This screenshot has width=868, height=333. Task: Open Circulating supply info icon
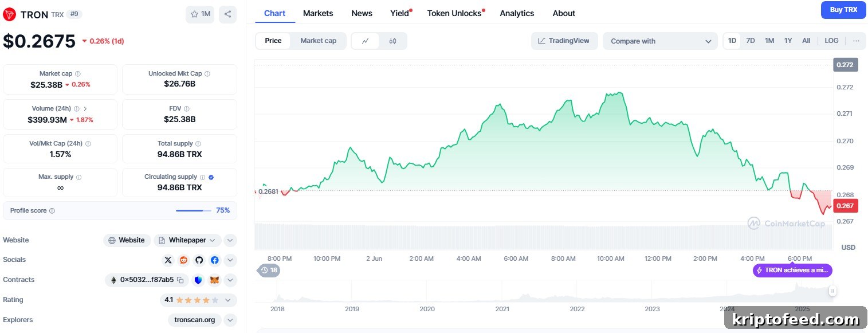point(202,177)
